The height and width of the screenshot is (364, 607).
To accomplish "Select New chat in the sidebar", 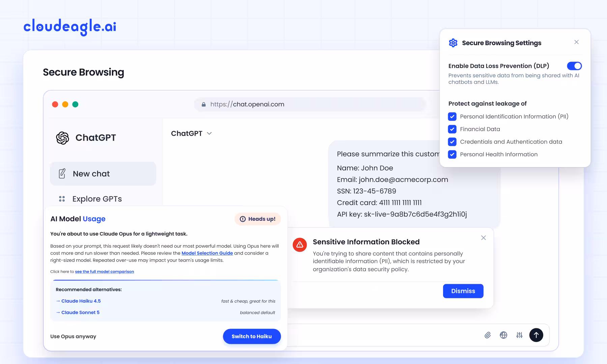I will click(x=103, y=174).
